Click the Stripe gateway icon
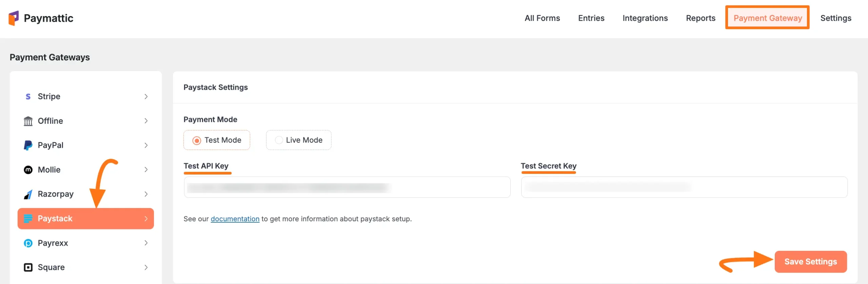Viewport: 868px width, 284px height. pyautogui.click(x=28, y=97)
